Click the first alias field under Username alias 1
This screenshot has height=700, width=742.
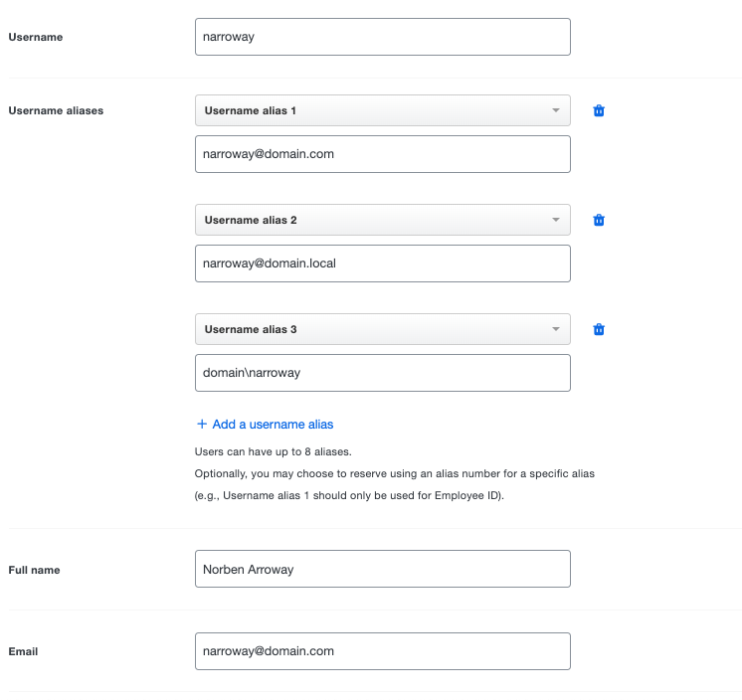pos(383,154)
